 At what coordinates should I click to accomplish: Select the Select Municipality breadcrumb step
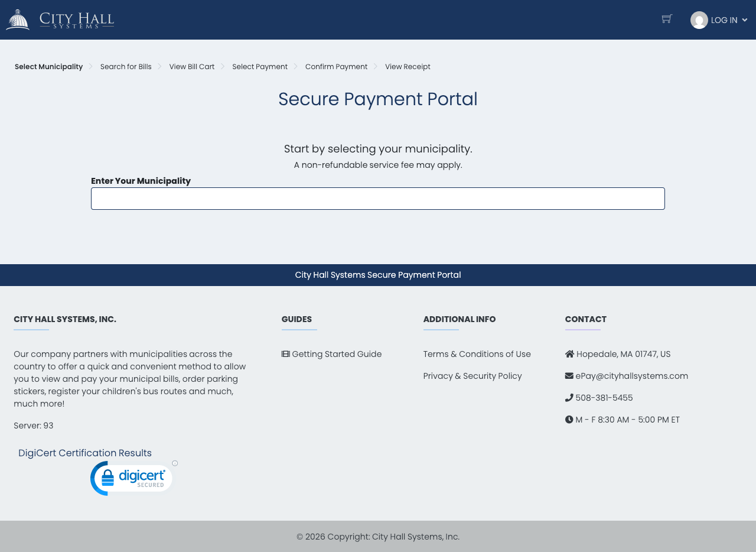click(48, 67)
